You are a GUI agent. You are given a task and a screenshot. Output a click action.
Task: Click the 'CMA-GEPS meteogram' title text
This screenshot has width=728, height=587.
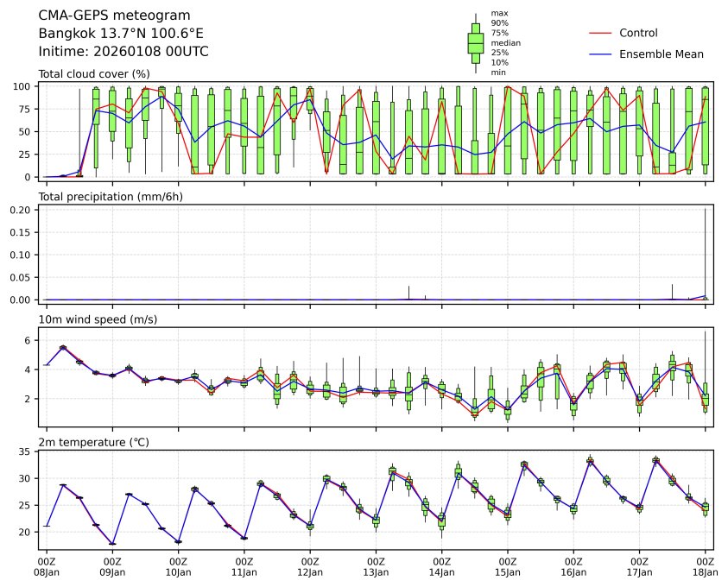pyautogui.click(x=109, y=16)
